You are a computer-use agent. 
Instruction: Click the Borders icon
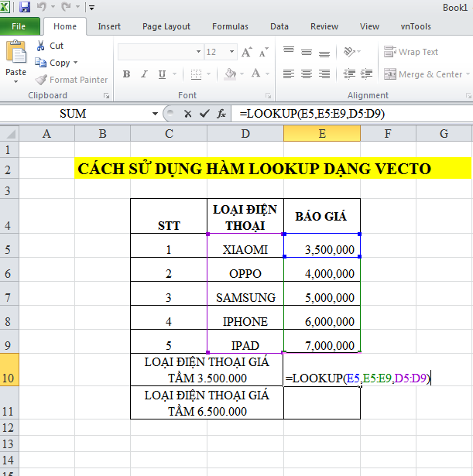click(196, 74)
